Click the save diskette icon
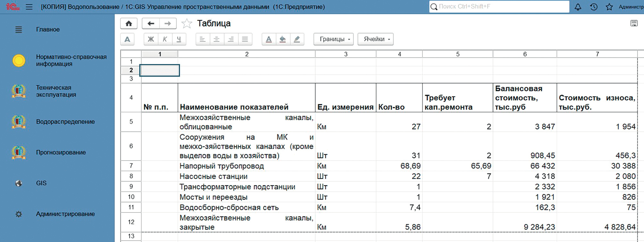 click(634, 23)
